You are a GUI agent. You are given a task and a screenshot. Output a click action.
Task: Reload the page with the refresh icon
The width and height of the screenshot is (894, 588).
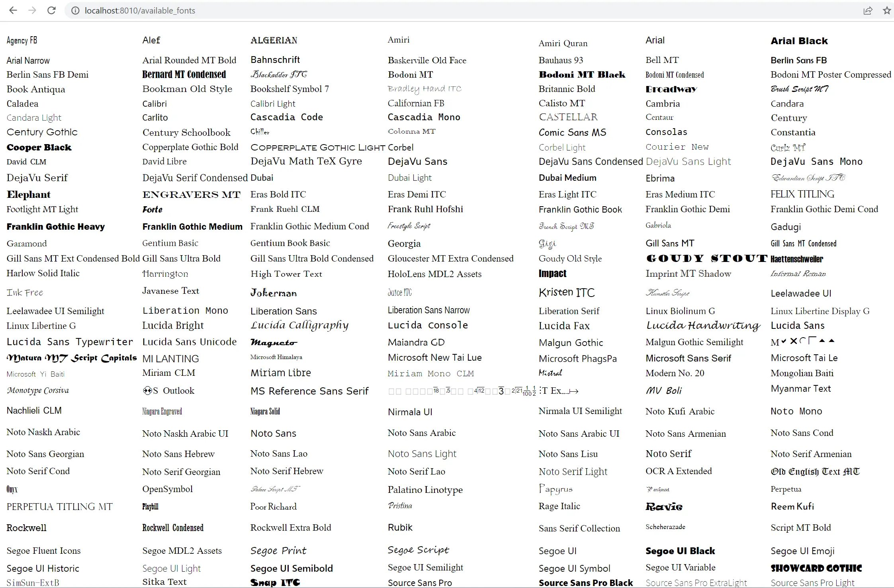click(x=51, y=10)
